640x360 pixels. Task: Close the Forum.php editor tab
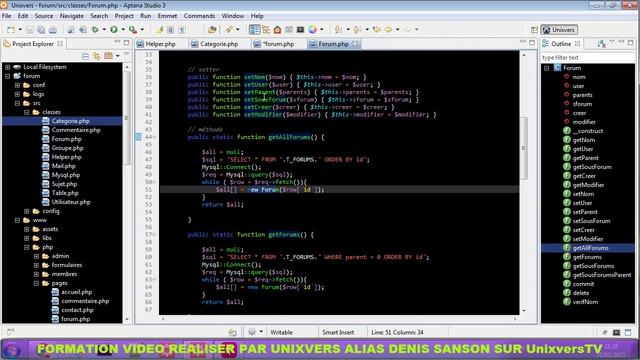355,43
